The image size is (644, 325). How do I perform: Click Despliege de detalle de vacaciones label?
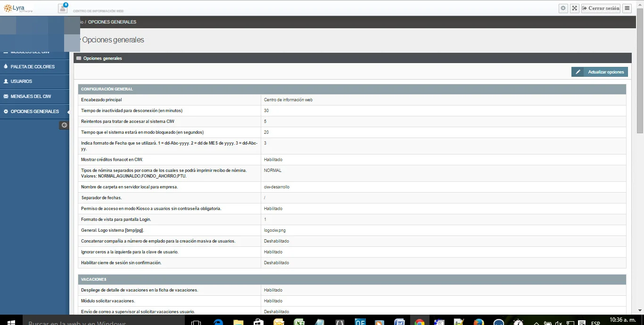click(140, 290)
